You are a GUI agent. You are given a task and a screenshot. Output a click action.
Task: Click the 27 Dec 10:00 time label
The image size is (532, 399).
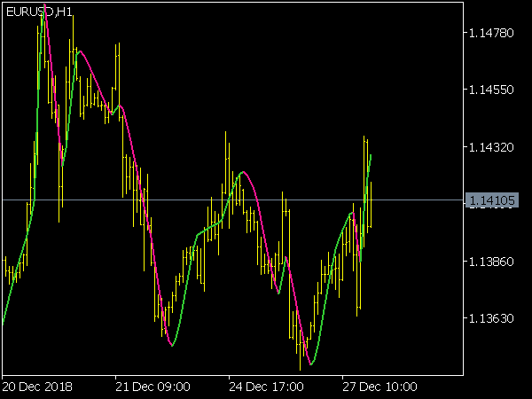(379, 387)
